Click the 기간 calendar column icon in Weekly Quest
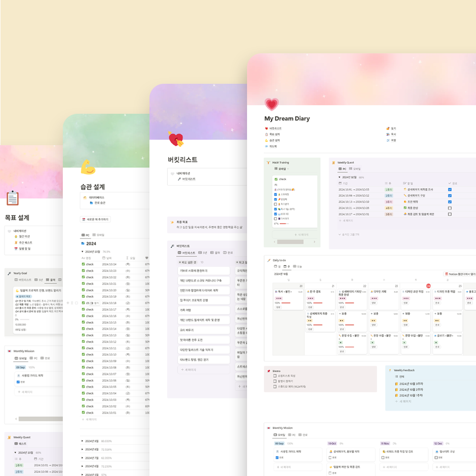 pos(340,183)
